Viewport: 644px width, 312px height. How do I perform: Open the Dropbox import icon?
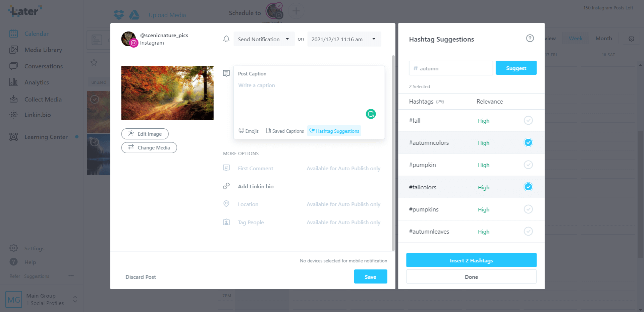pos(119,15)
